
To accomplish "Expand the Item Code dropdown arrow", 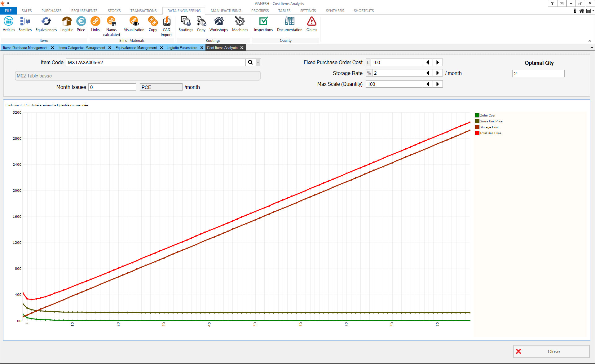I will coord(258,62).
